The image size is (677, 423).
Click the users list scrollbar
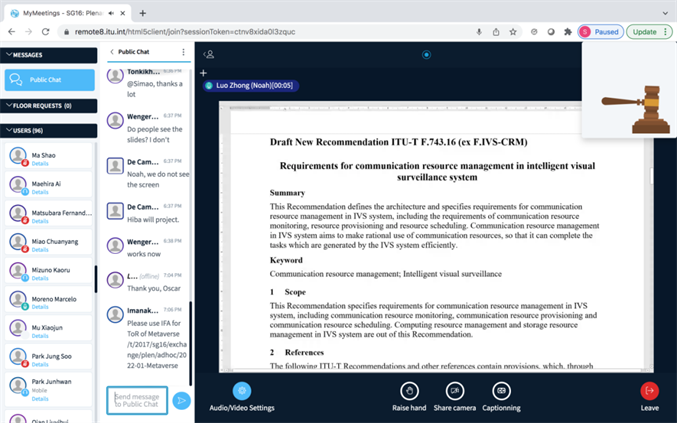[x=96, y=278]
